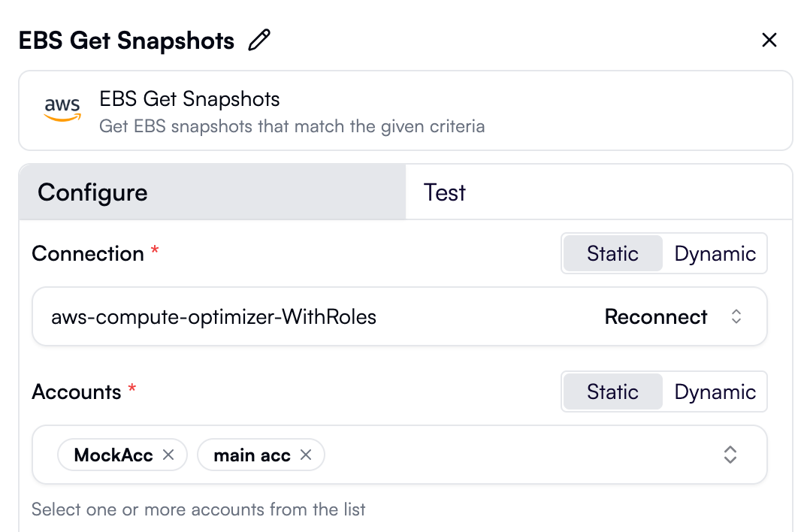
Task: Close the EBS Get Snapshots panel
Action: [x=769, y=40]
